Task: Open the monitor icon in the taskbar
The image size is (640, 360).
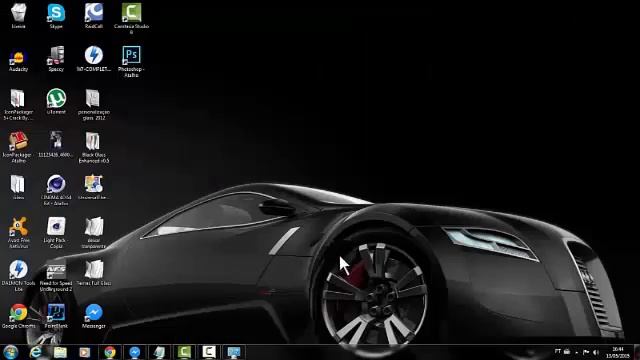Action: coord(234,352)
